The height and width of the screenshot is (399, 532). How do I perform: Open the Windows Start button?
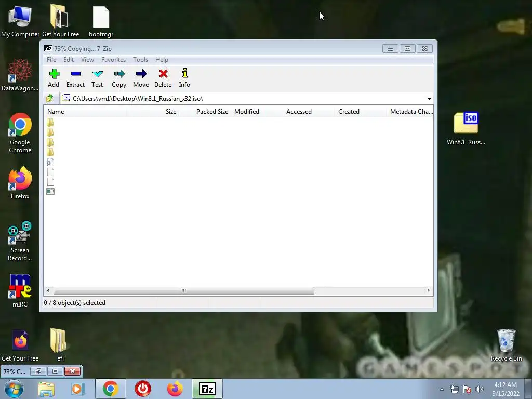tap(14, 389)
